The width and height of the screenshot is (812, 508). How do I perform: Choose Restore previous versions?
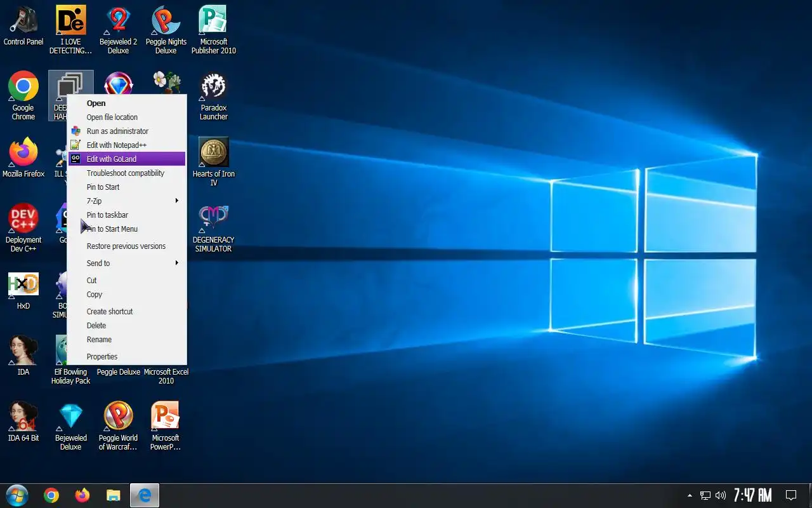pyautogui.click(x=127, y=246)
